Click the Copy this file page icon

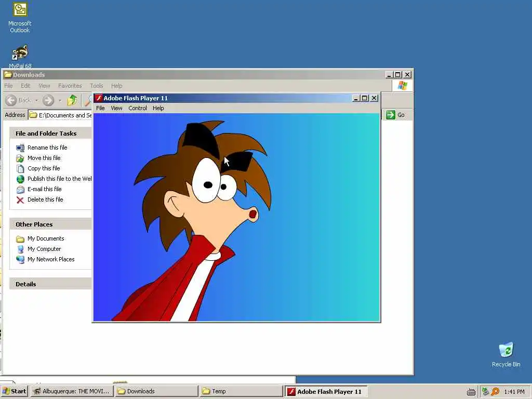point(20,169)
